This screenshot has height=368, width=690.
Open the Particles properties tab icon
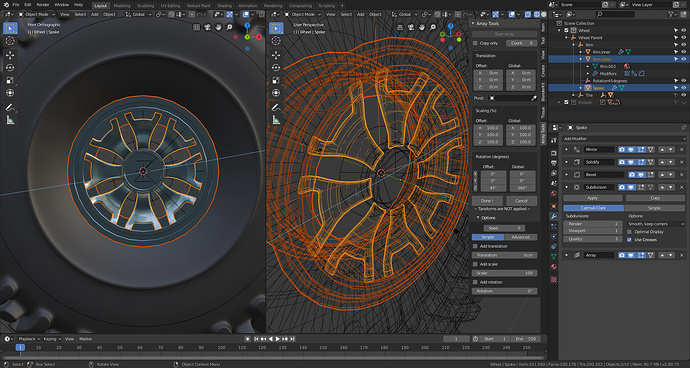(x=554, y=226)
